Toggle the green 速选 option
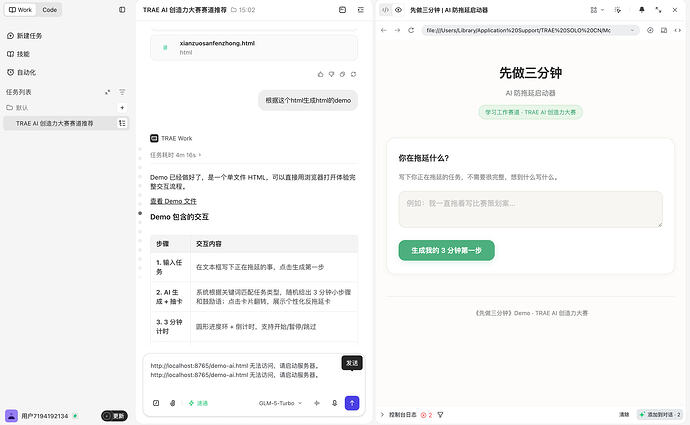This screenshot has height=425, width=690. (198, 403)
